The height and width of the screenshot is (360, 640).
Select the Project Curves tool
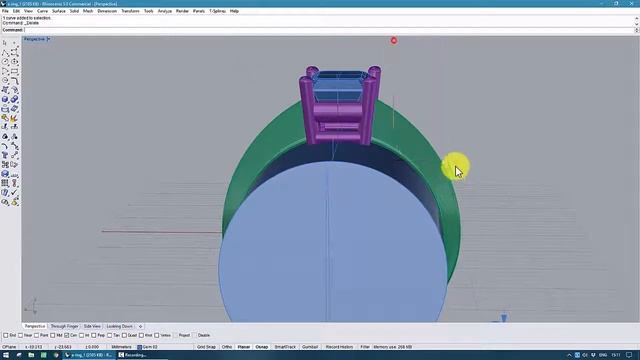[5, 109]
